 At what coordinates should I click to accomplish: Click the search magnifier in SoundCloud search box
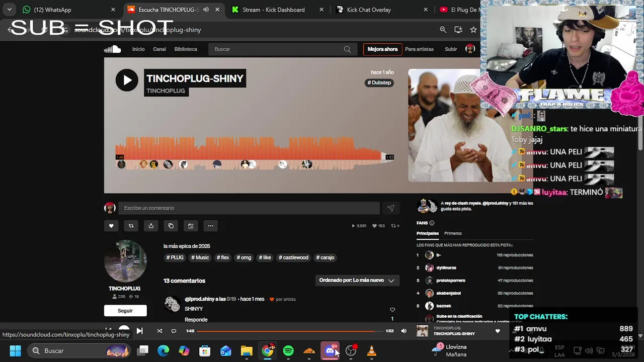[x=347, y=49]
